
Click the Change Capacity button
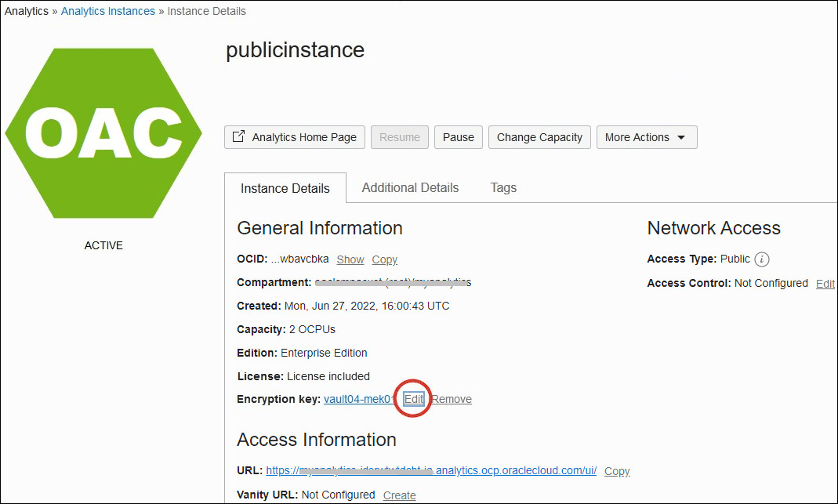(539, 136)
